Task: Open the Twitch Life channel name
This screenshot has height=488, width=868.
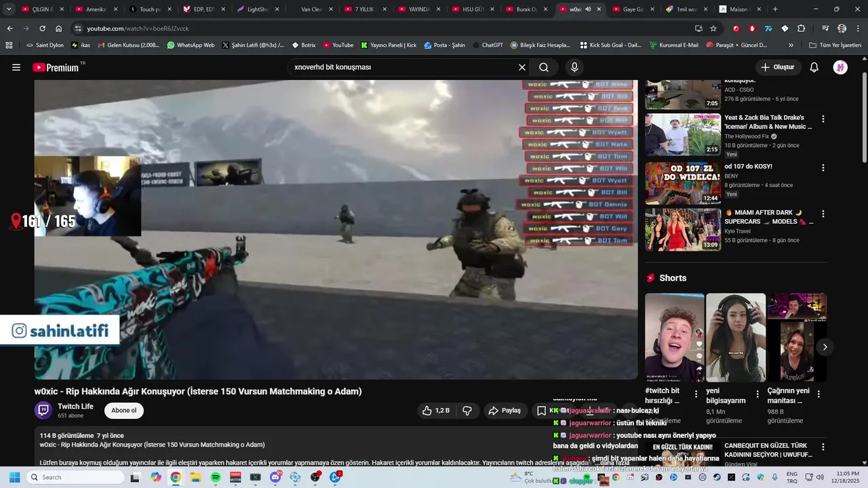Action: [75, 406]
